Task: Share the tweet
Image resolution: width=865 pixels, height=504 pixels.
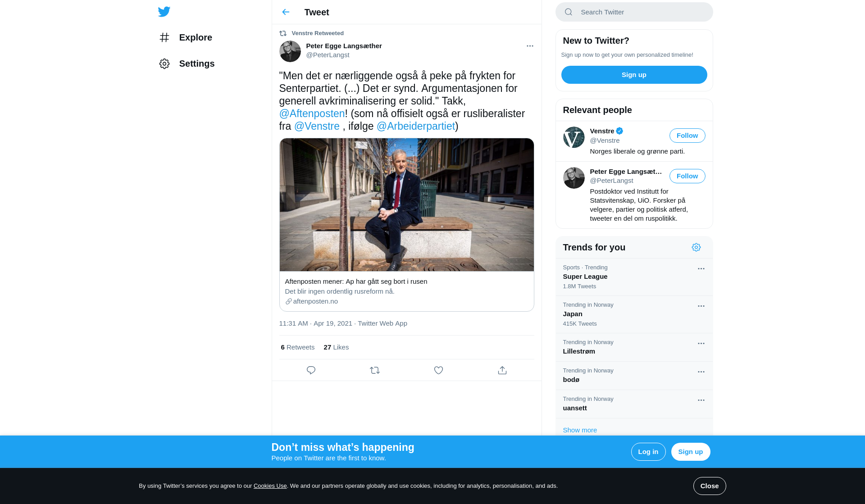Action: pos(502,370)
